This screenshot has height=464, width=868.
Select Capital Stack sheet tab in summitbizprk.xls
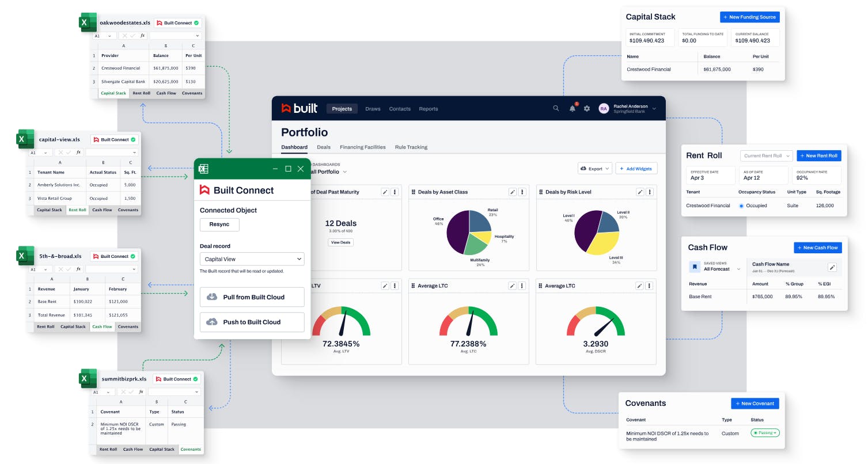click(162, 450)
